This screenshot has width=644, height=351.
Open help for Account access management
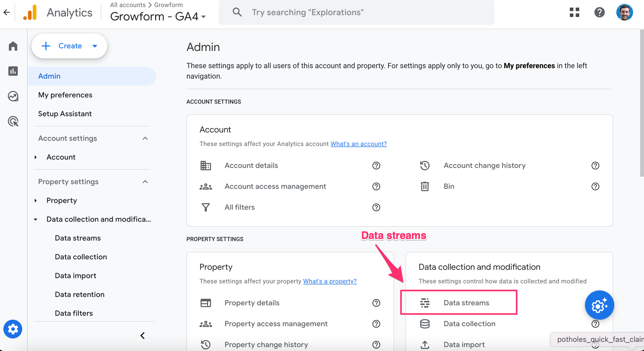click(376, 186)
